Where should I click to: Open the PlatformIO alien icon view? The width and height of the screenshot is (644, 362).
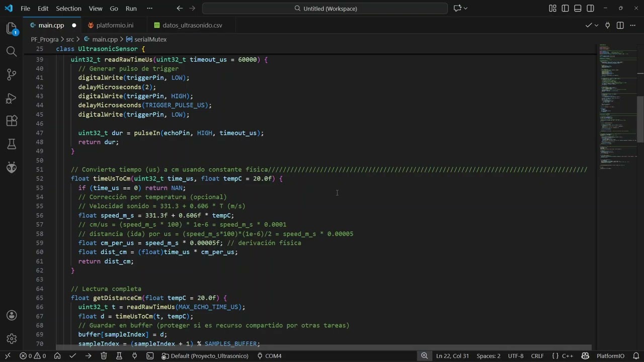(12, 167)
